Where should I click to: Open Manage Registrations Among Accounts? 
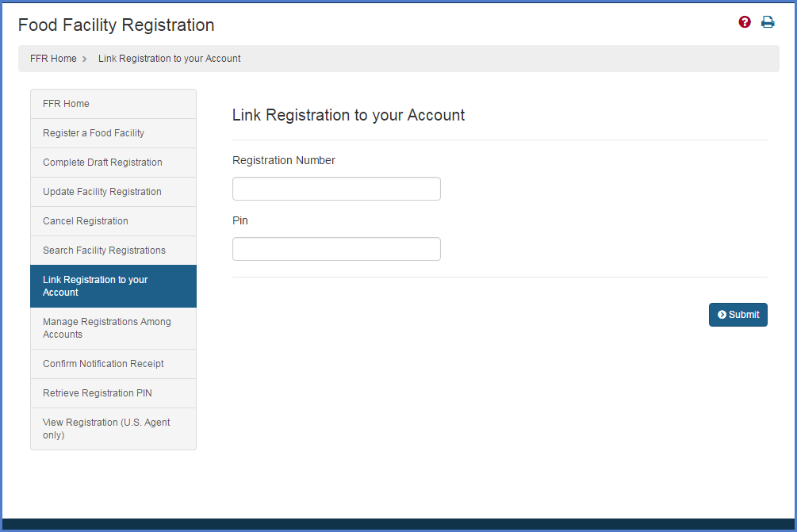tap(107, 328)
